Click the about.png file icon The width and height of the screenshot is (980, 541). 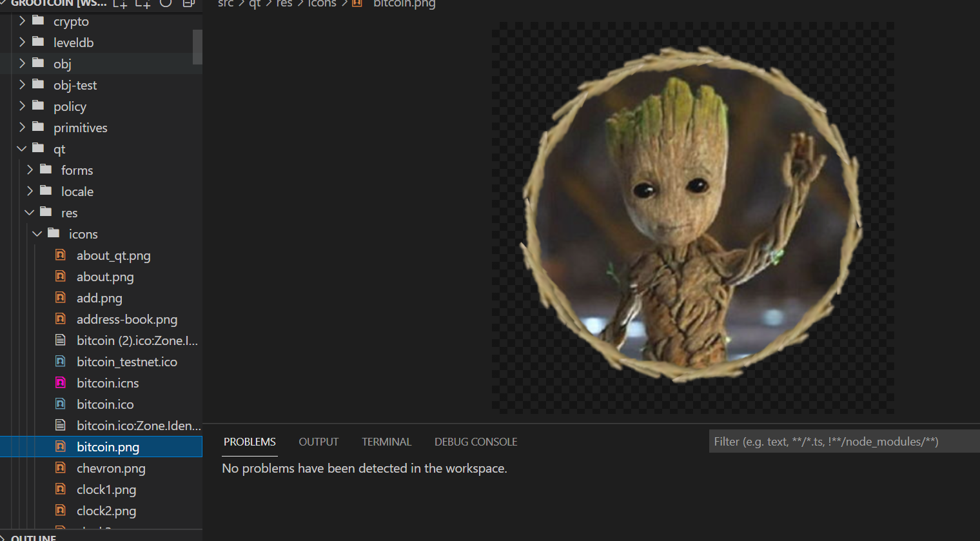pyautogui.click(x=61, y=276)
